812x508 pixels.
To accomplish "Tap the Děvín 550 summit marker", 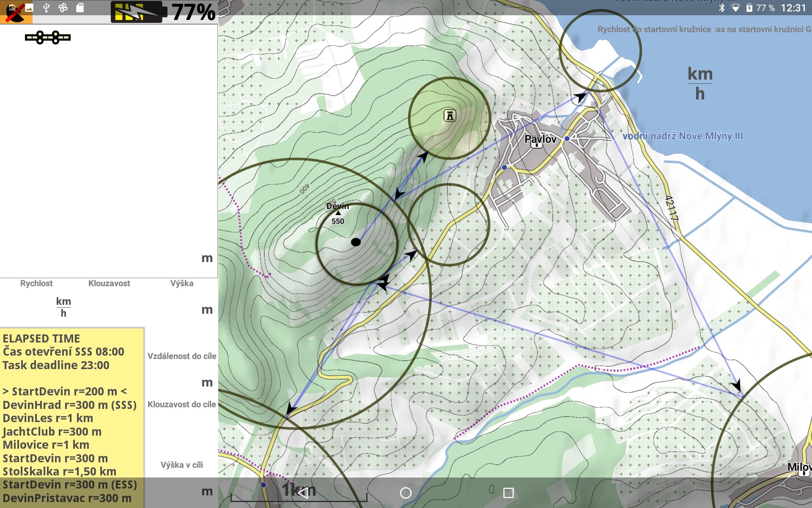I will coord(338,213).
